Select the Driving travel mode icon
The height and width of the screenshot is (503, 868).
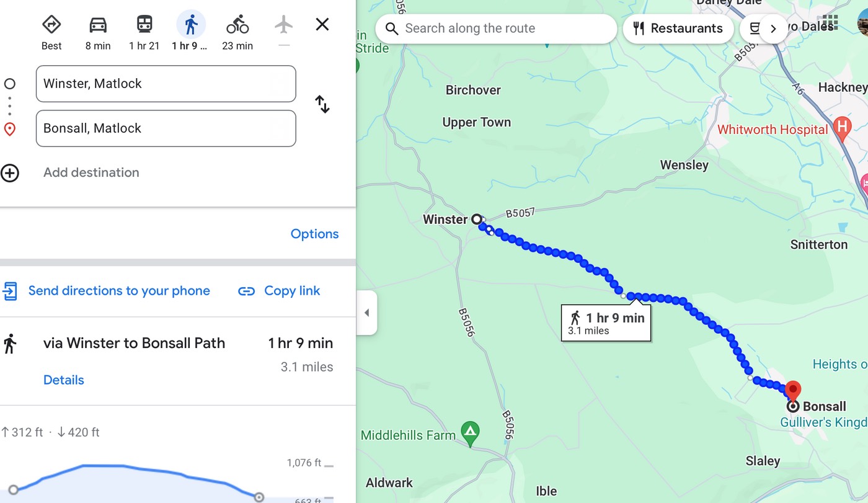pyautogui.click(x=98, y=25)
